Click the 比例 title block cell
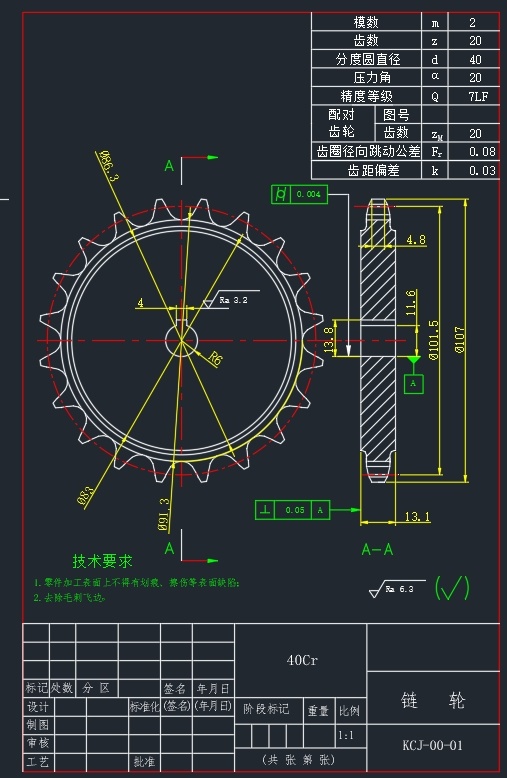 coord(349,711)
